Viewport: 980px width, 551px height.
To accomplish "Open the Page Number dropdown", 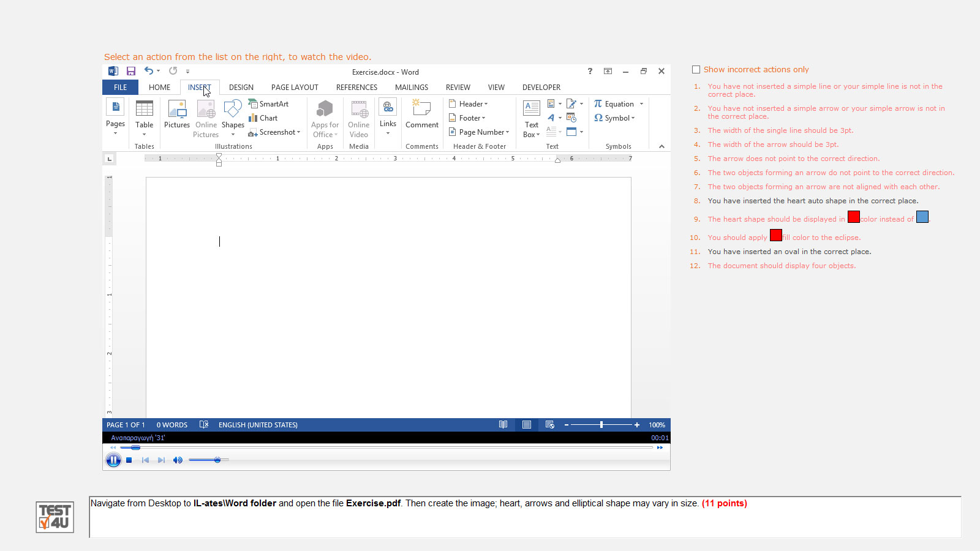I will point(479,132).
